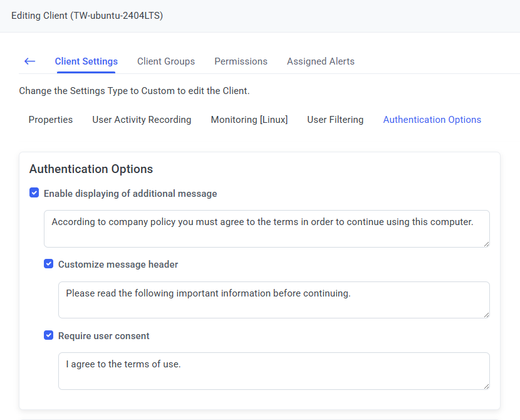Select the Properties sub-tab

click(x=51, y=120)
